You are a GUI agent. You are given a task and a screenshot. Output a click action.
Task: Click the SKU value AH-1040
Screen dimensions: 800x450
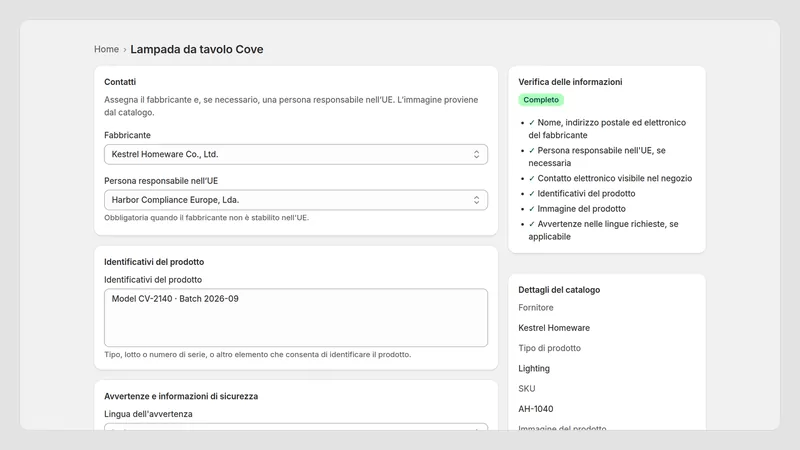[535, 409]
